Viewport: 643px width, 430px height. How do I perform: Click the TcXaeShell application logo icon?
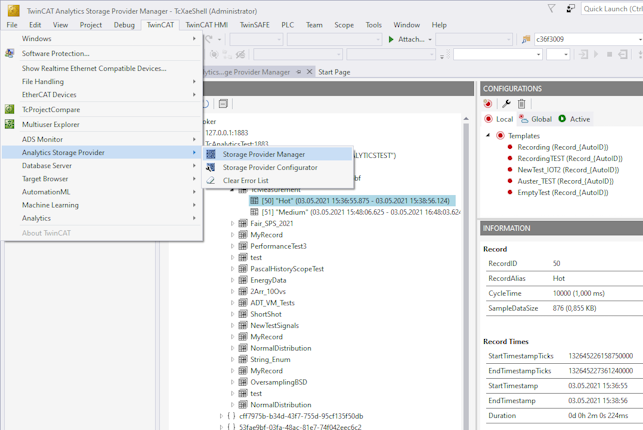tap(14, 10)
